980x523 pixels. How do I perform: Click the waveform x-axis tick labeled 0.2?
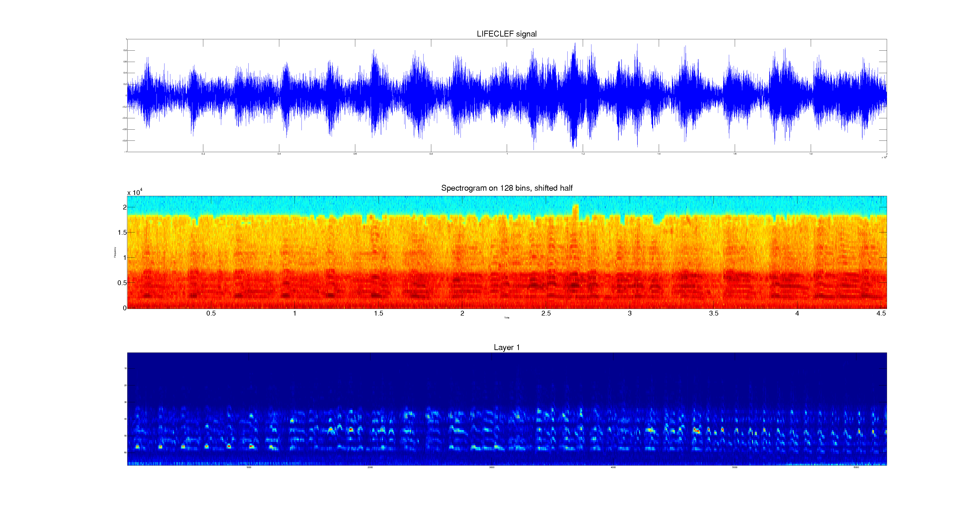point(203,154)
